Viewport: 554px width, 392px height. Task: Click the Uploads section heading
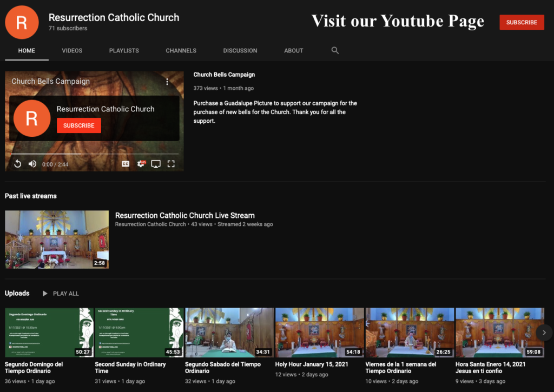coord(17,293)
